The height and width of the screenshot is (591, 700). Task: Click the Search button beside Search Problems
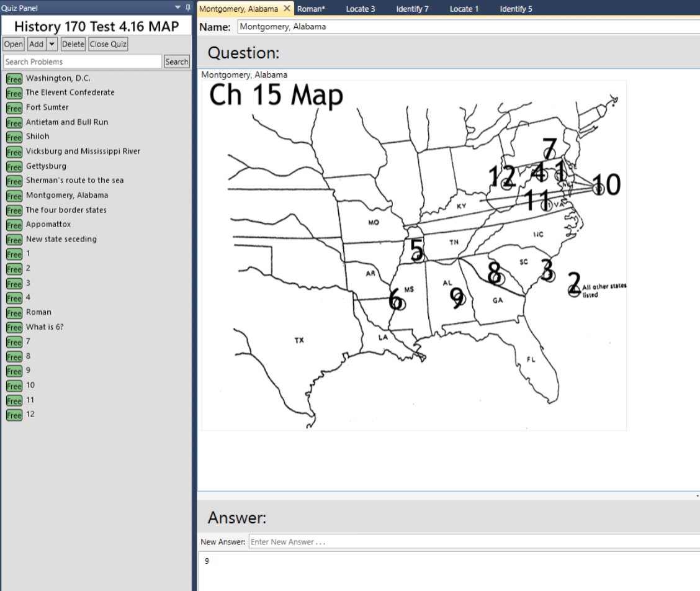tap(177, 61)
